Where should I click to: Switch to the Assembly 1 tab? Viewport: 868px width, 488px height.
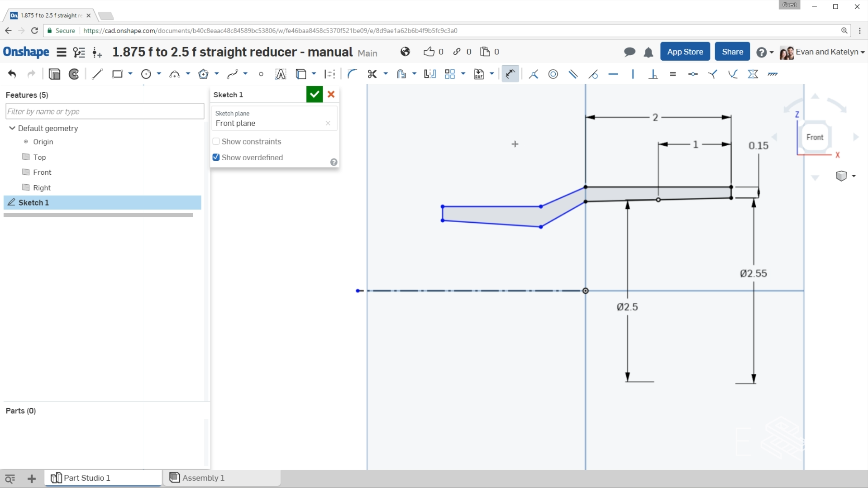[222, 478]
